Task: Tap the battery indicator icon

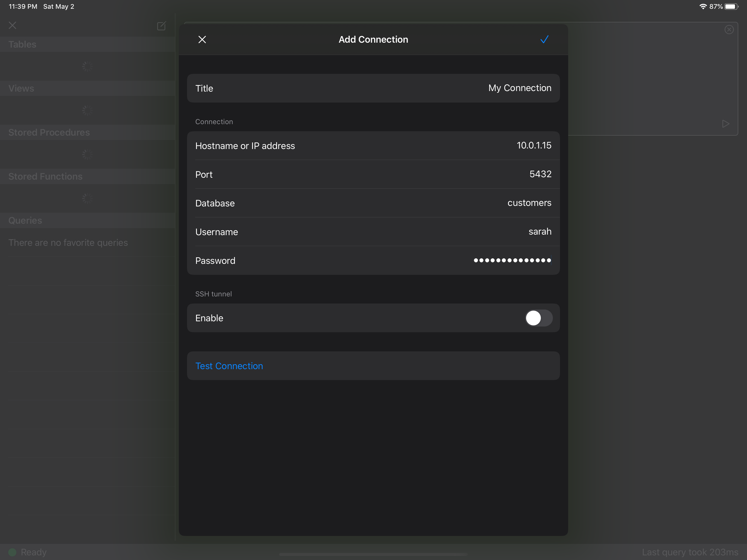Action: [x=731, y=6]
